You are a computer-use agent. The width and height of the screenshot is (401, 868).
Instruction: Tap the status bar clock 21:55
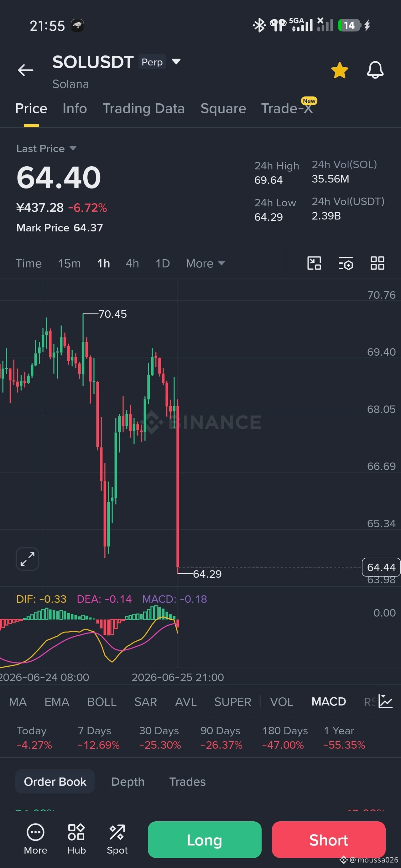tap(47, 26)
